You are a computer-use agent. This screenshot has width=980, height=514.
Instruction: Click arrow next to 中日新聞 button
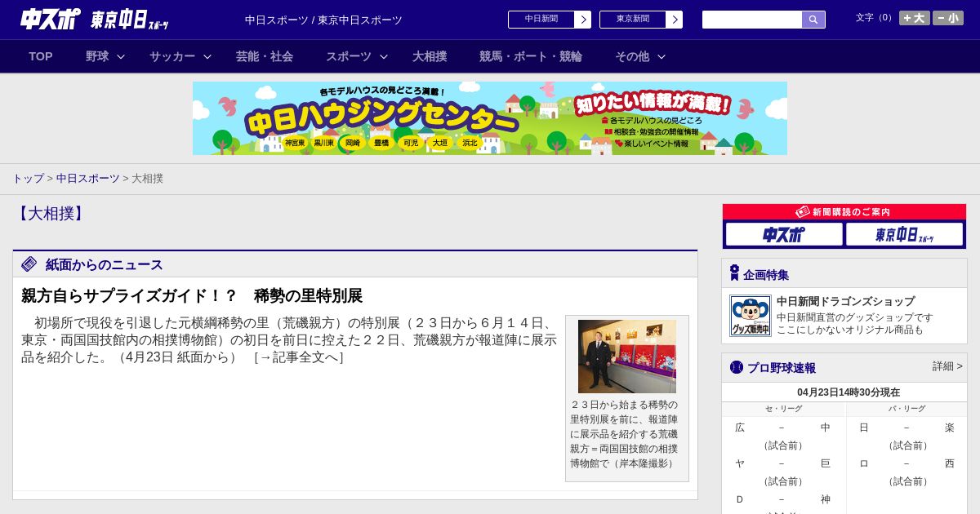coord(583,20)
